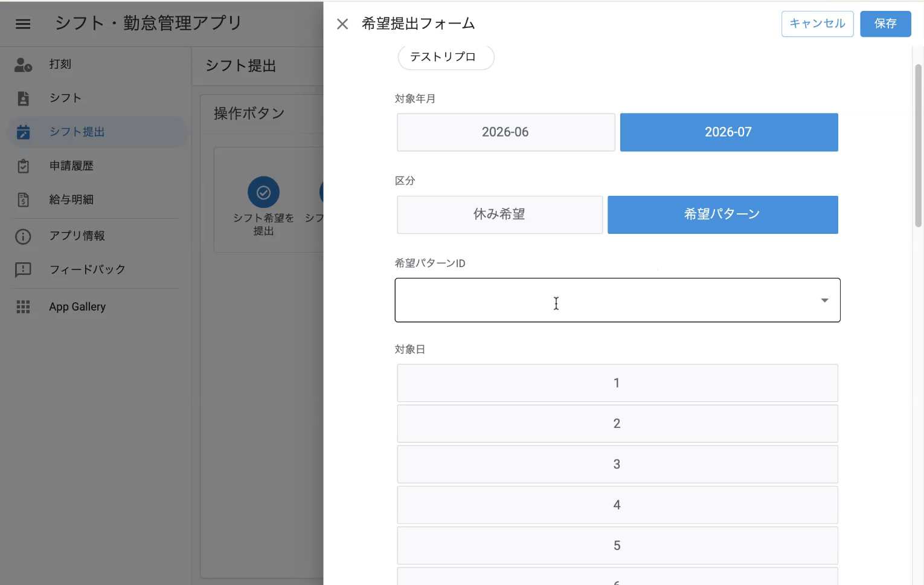The width and height of the screenshot is (924, 585).
Task: Close the 希望提出フォーム with X icon
Action: tap(342, 24)
